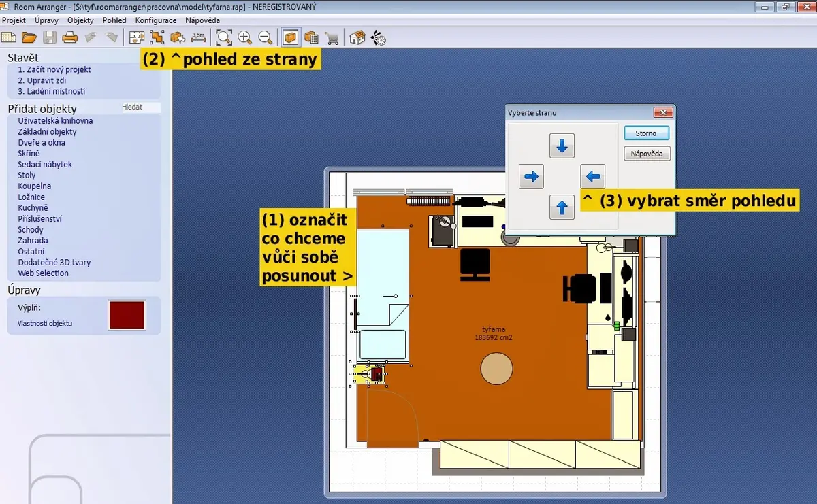Open the Projekt menu
The image size is (817, 504).
(14, 20)
